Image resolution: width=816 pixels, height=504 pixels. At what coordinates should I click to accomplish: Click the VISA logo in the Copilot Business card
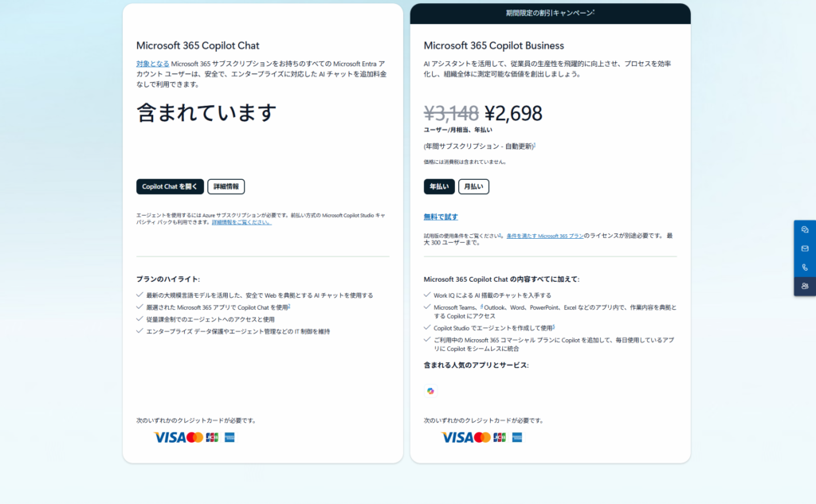pyautogui.click(x=457, y=437)
